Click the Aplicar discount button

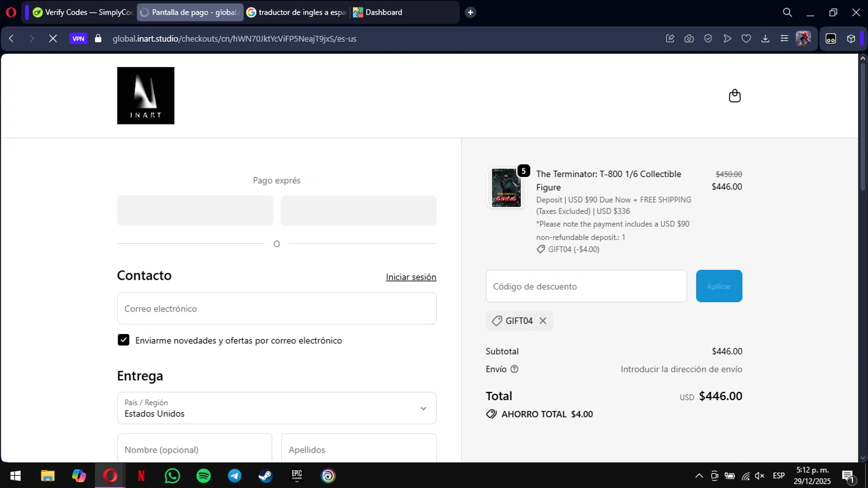(719, 286)
